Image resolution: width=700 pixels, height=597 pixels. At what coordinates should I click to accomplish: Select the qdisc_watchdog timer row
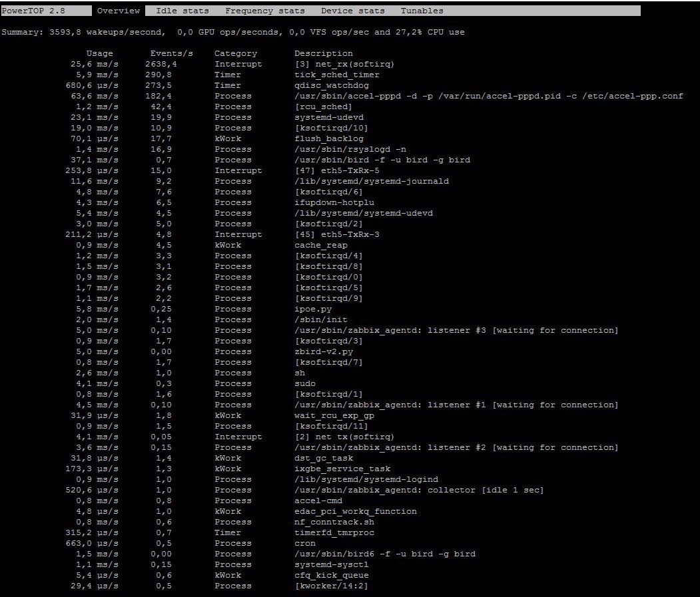pyautogui.click(x=217, y=86)
